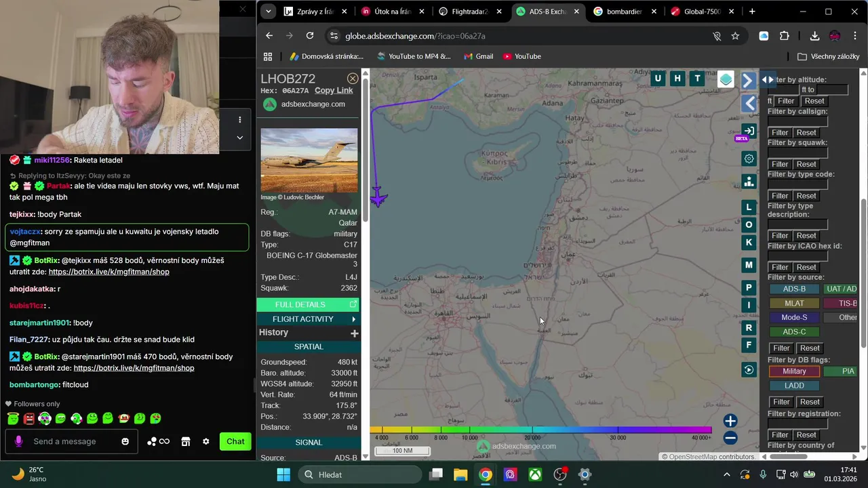Click the replay playback icon on map
Screen dimensions: 868x488
(749, 369)
